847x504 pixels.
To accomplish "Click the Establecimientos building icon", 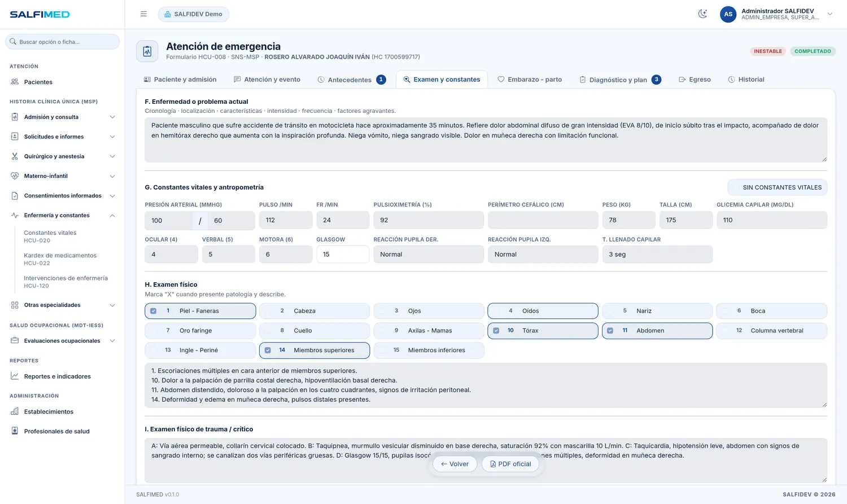I will tap(15, 412).
